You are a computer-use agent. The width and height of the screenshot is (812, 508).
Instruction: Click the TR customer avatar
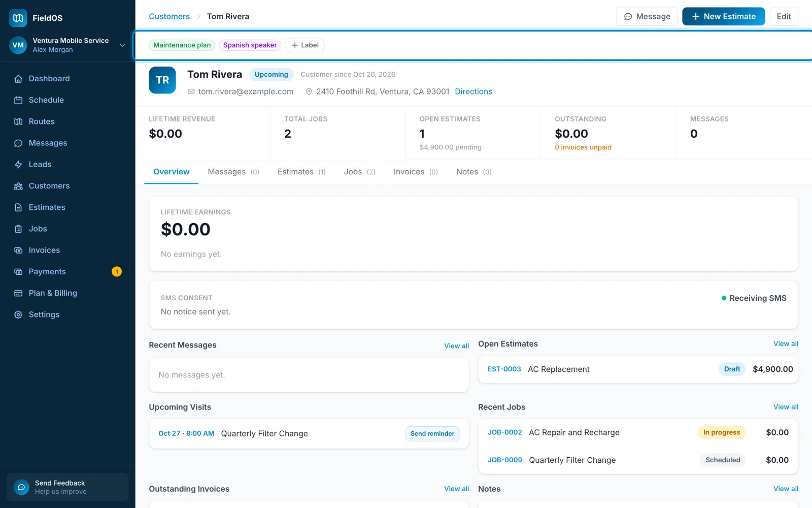pyautogui.click(x=162, y=80)
